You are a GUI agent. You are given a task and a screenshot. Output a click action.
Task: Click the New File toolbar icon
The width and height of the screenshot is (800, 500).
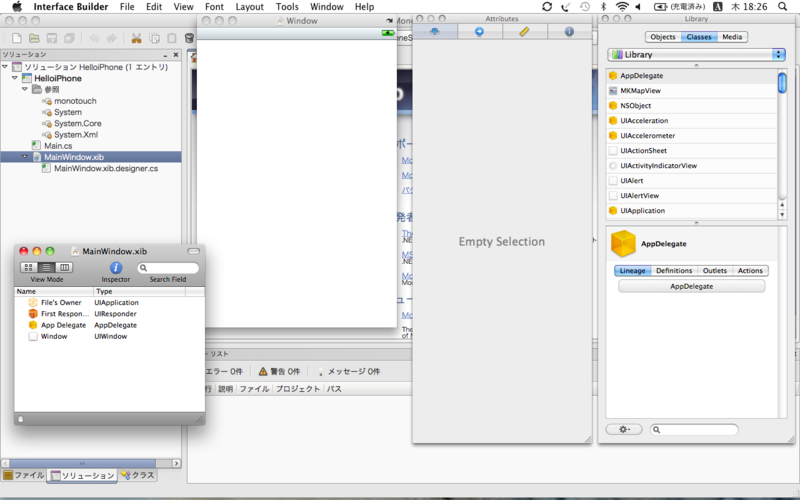point(17,38)
